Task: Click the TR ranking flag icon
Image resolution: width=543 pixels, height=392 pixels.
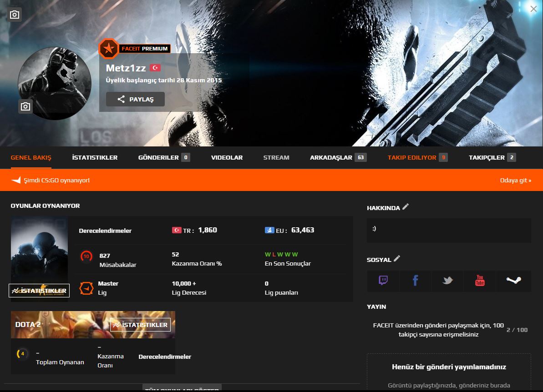Action: click(x=177, y=230)
